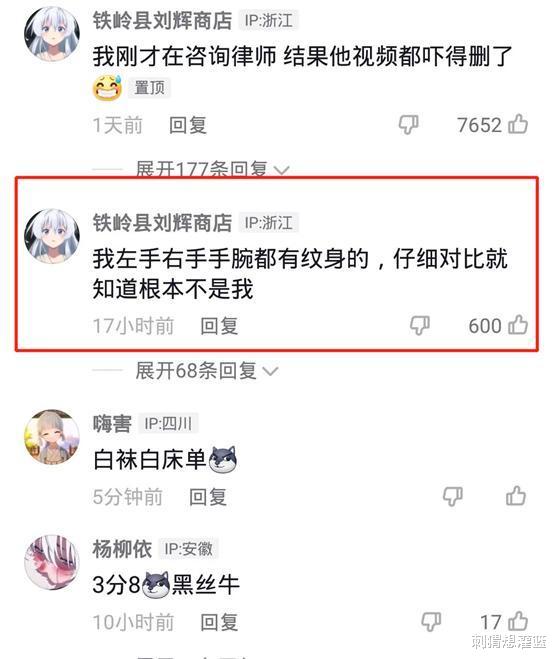The image size is (554, 659).
Task: Open 嗨害's profile avatar
Action: point(52,437)
